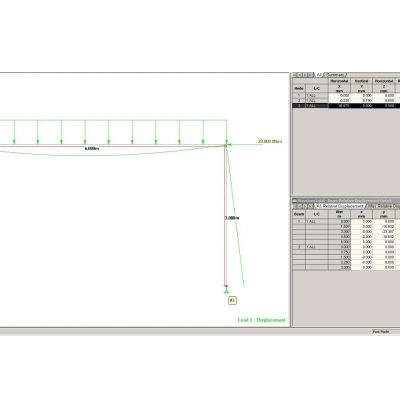Switch to the Summary tab in node displacement table
Viewport: 400px width, 400px height.
(335, 75)
